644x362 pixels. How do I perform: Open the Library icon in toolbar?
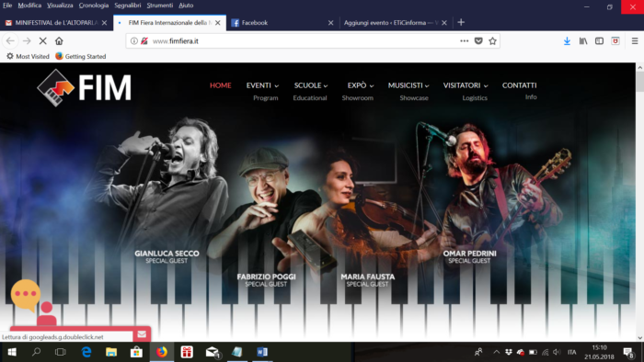tap(583, 41)
